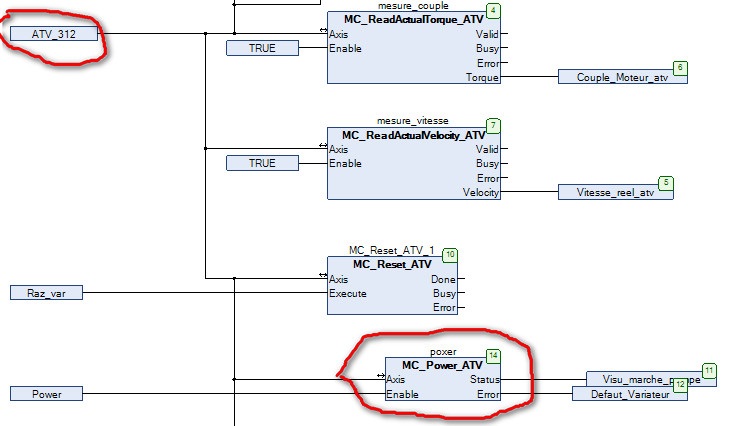
Task: Click execution order badge 5 on Vitesse_reel_atv
Action: [667, 182]
